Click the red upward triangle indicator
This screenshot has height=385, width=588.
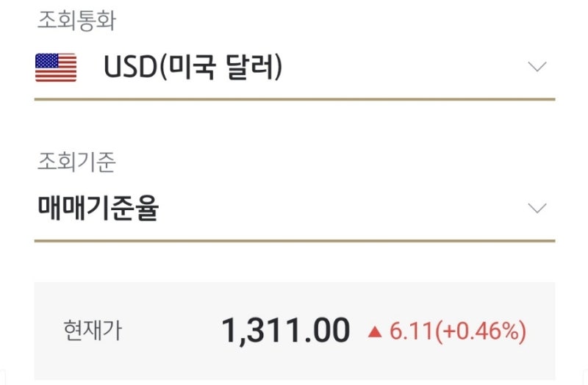(375, 332)
